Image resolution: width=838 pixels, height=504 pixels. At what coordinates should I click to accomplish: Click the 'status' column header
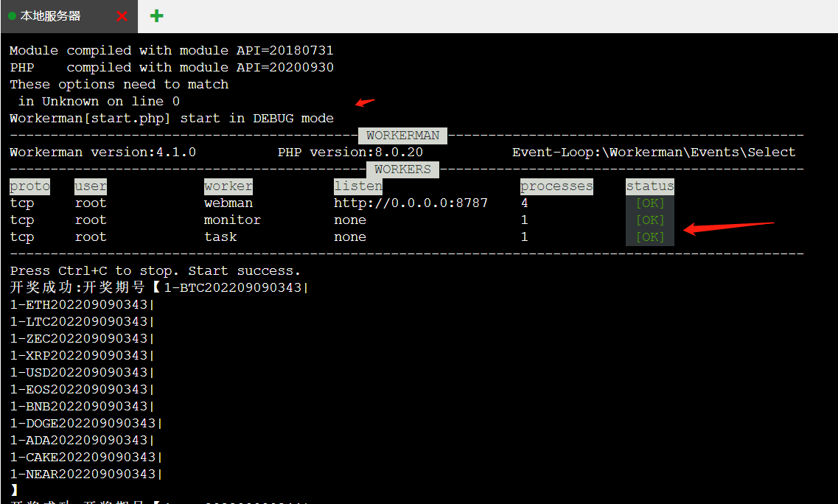tap(650, 186)
